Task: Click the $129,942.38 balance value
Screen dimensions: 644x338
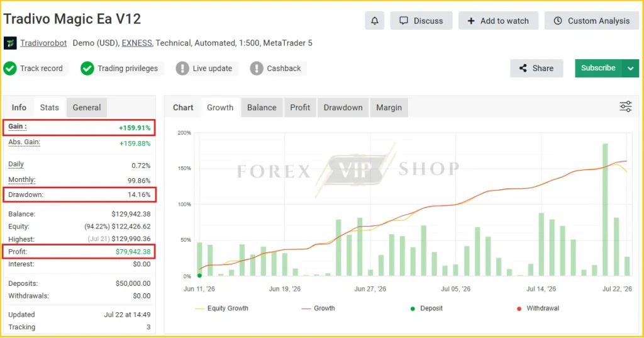Action: point(131,214)
